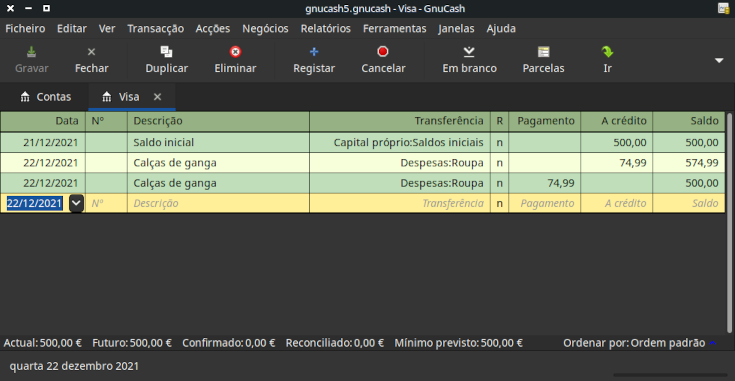Click the Gravar save icon

[31, 52]
